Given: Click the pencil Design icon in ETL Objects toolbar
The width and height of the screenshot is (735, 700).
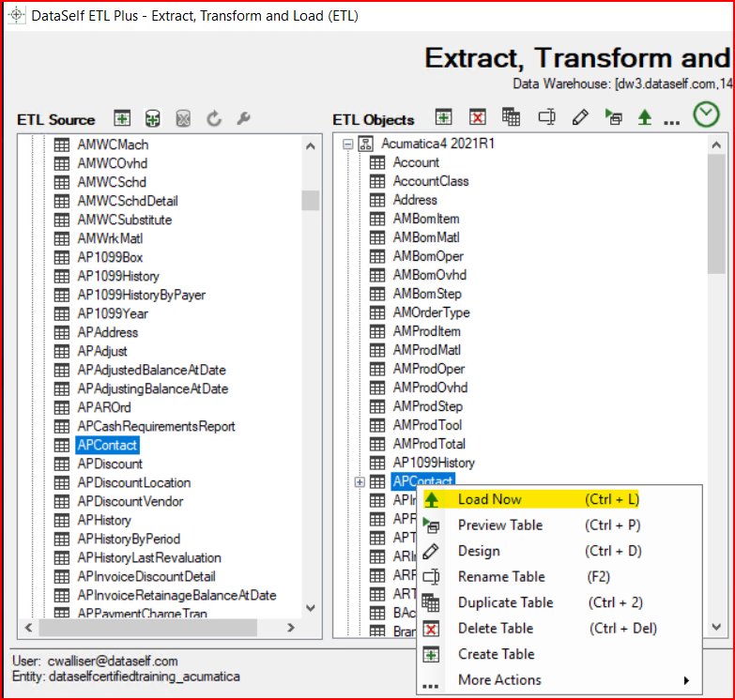Looking at the screenshot, I should tap(580, 117).
